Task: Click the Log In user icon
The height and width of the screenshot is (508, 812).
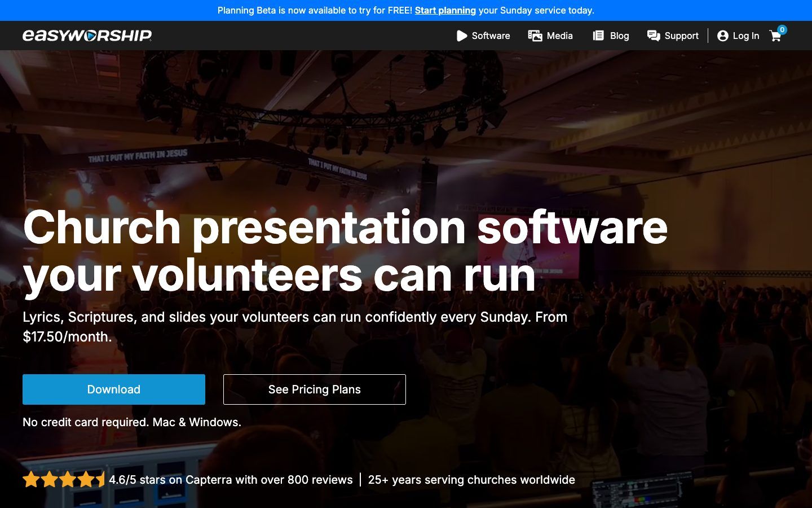Action: click(x=723, y=36)
